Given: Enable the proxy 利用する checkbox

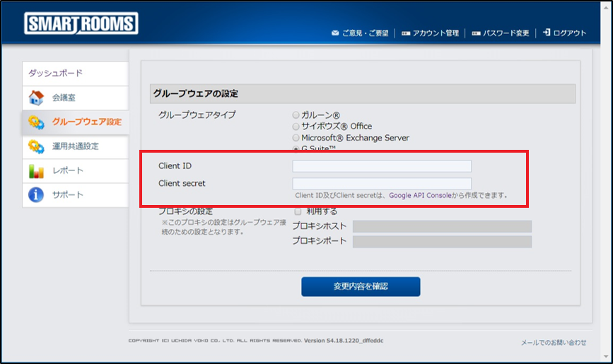Looking at the screenshot, I should (298, 211).
